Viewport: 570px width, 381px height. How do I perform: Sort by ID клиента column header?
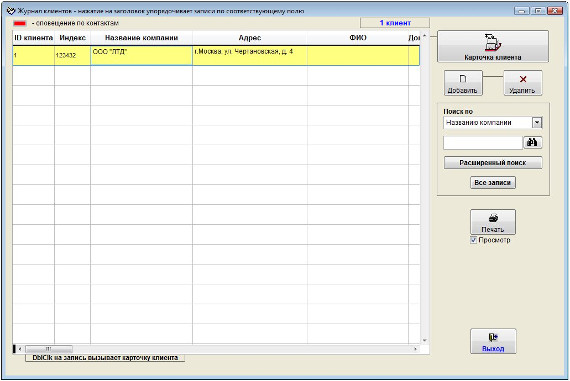pyautogui.click(x=33, y=38)
